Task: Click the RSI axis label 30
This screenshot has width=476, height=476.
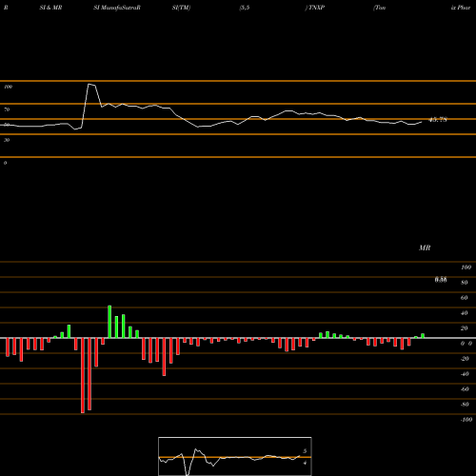Action: coord(7,140)
